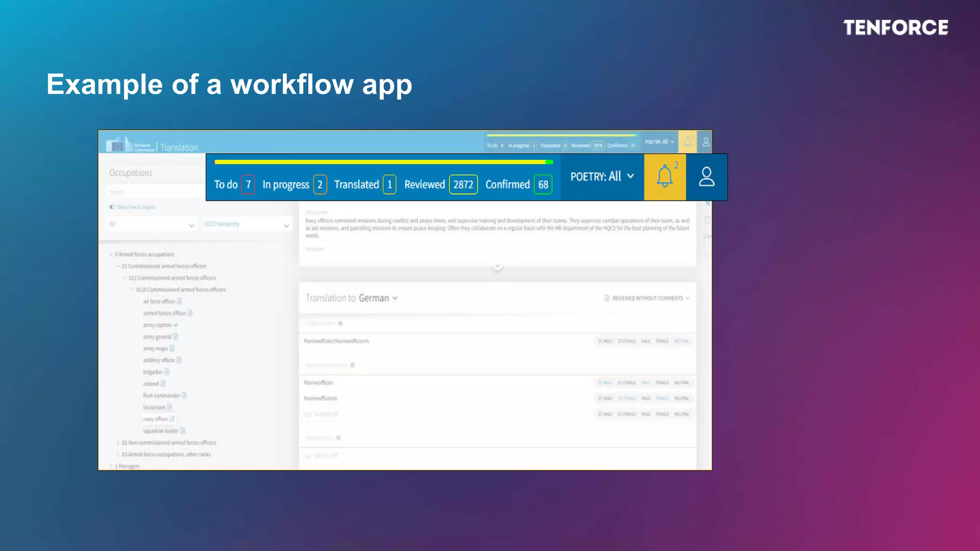This screenshot has width=980, height=551.
Task: Click the flag icon on right sidebar
Action: coord(707,237)
